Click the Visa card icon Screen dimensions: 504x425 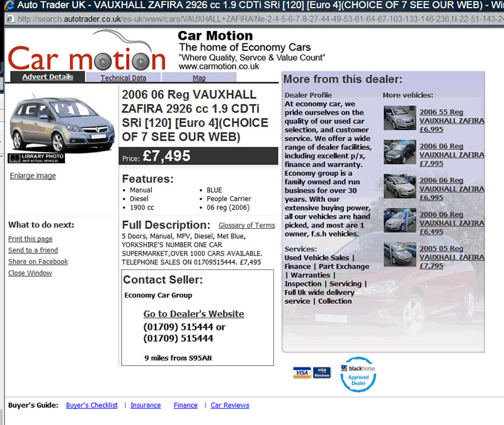point(302,373)
